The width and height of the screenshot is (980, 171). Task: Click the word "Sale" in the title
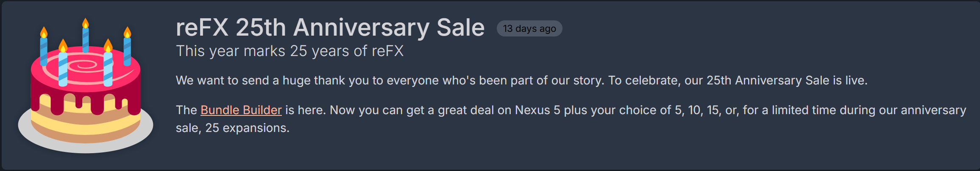click(460, 28)
